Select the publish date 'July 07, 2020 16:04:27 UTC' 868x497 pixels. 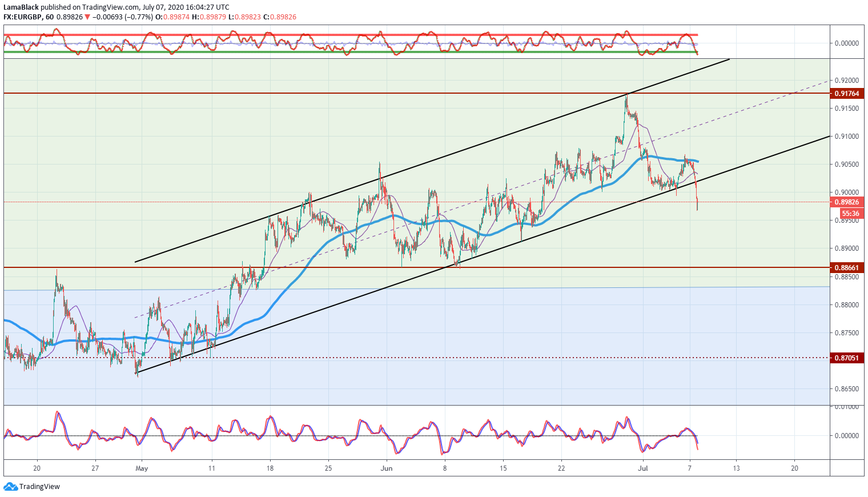pyautogui.click(x=186, y=7)
